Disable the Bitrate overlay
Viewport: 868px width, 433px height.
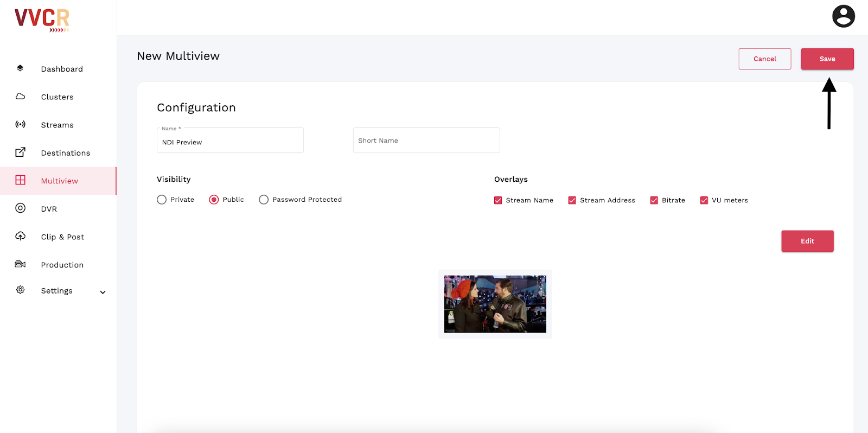[x=654, y=200]
